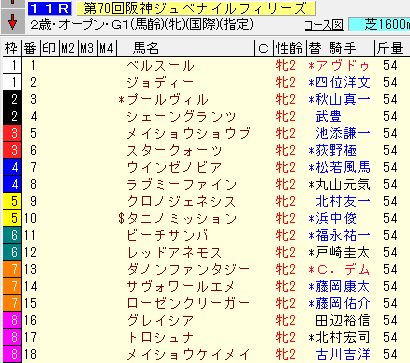Click the race title 第70回阪神ジュベナイルフィリーズ
This screenshot has height=363, width=410.
pyautogui.click(x=196, y=8)
